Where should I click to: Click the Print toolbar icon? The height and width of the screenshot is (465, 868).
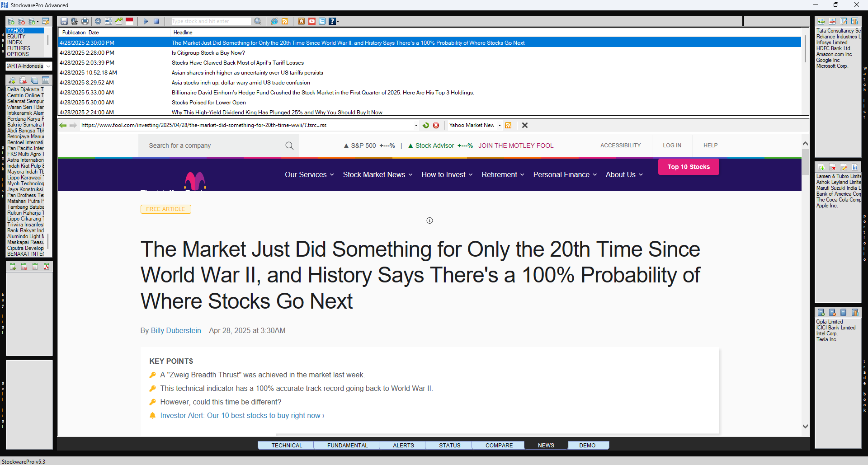pos(85,21)
